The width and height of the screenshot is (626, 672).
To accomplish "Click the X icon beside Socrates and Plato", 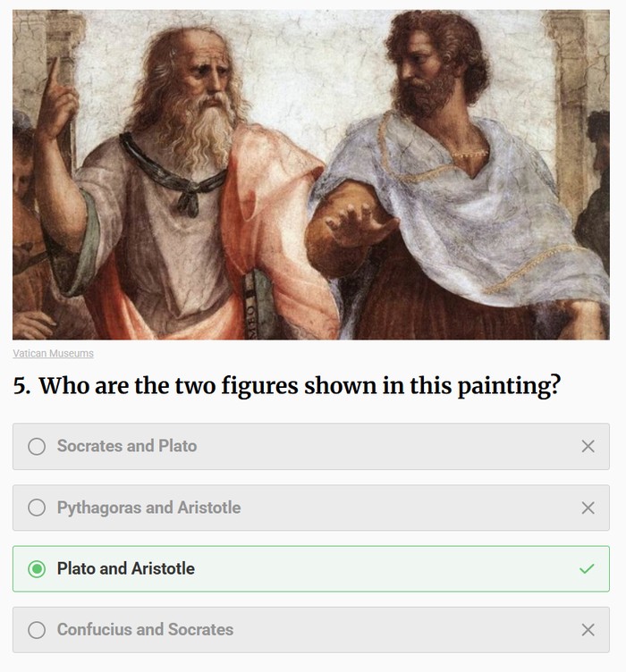I will tap(588, 446).
